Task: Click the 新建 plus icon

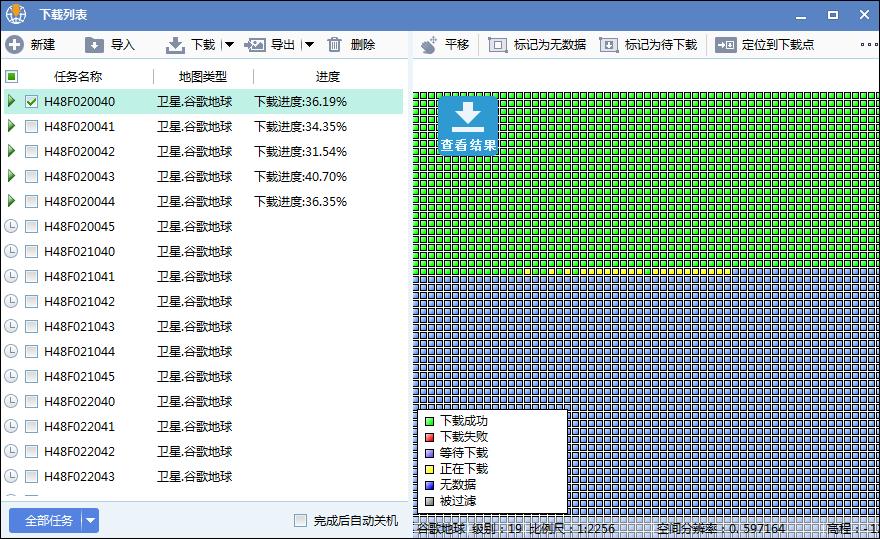Action: click(14, 45)
